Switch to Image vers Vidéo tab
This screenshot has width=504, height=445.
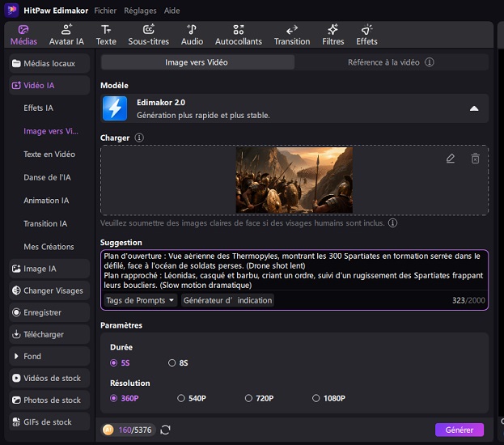[x=197, y=62]
